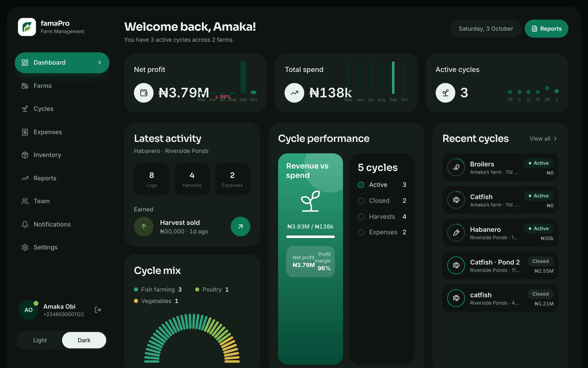Click the 4 Harvests tile
Image resolution: width=588 pixels, height=368 pixels.
[192, 179]
